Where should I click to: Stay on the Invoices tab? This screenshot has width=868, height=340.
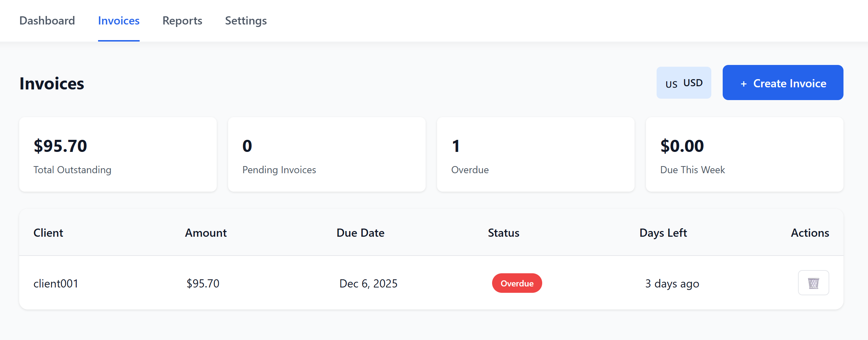pyautogui.click(x=118, y=21)
